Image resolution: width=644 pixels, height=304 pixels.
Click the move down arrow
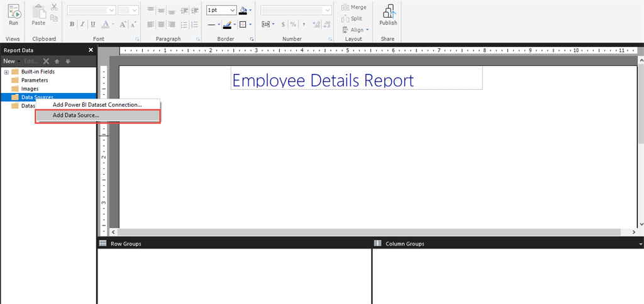coord(68,61)
